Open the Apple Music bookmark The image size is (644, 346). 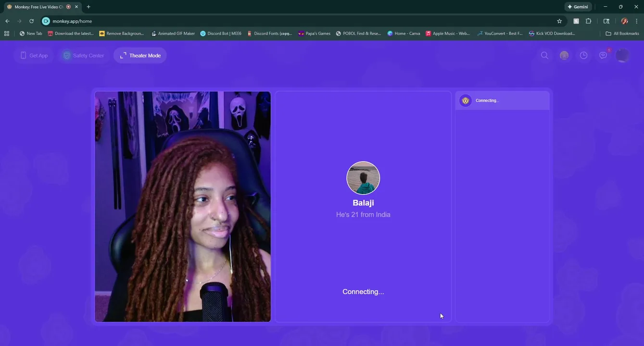(x=448, y=34)
